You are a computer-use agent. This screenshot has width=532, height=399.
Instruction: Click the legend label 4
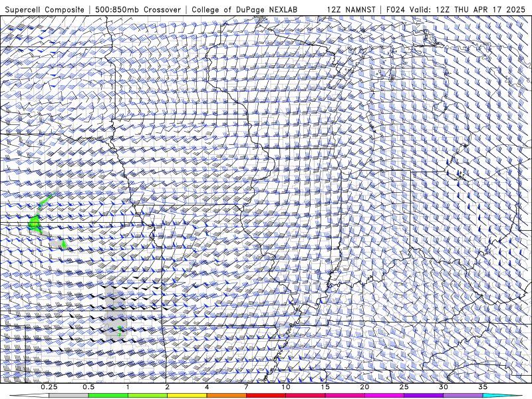pos(207,387)
